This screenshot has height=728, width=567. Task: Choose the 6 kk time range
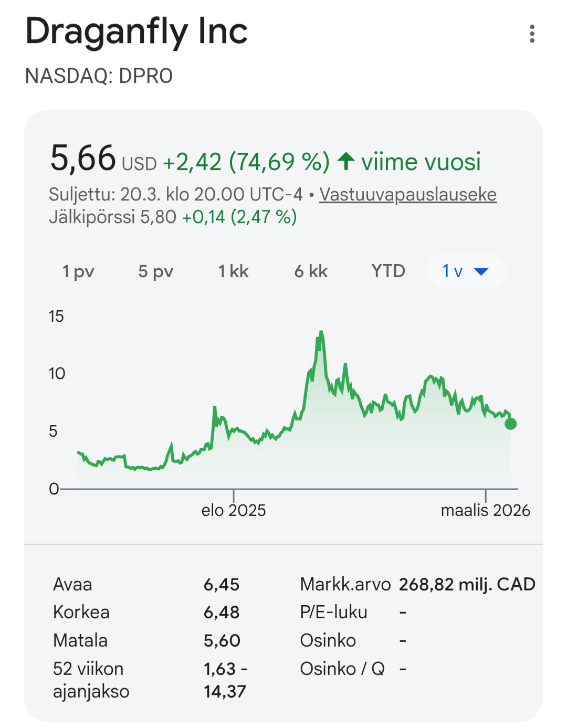pyautogui.click(x=311, y=271)
